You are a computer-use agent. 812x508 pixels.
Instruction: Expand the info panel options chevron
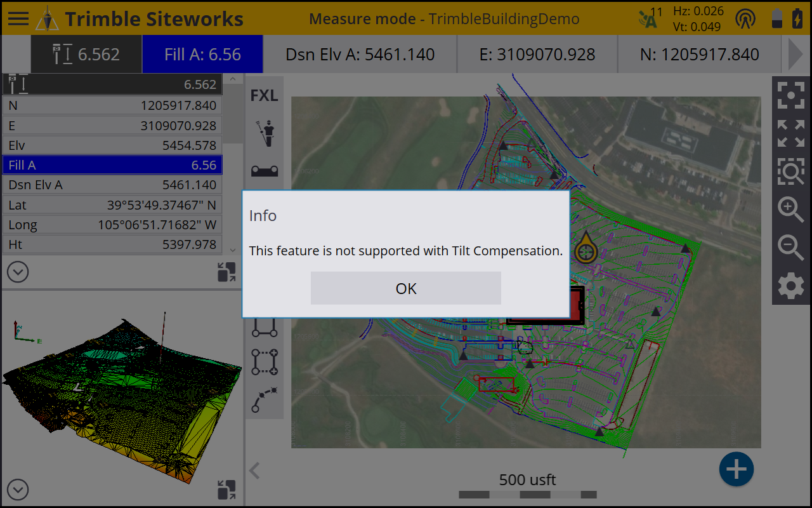(x=18, y=272)
